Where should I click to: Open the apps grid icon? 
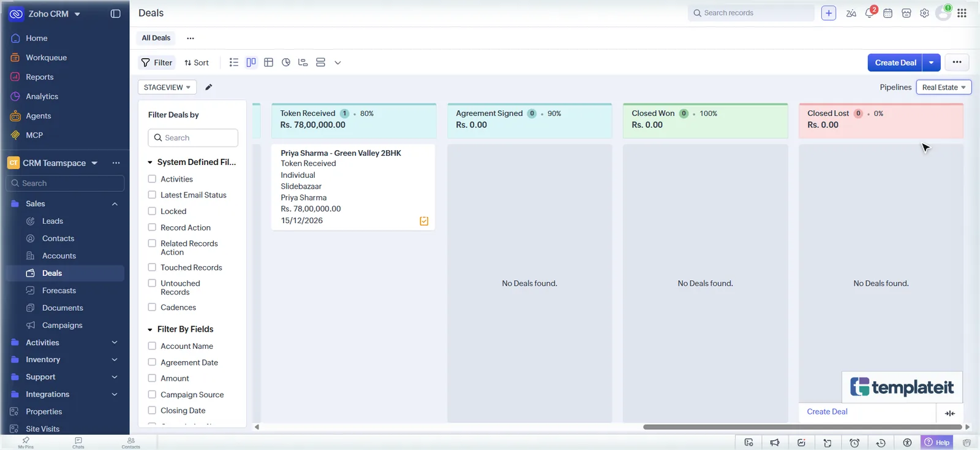point(962,13)
